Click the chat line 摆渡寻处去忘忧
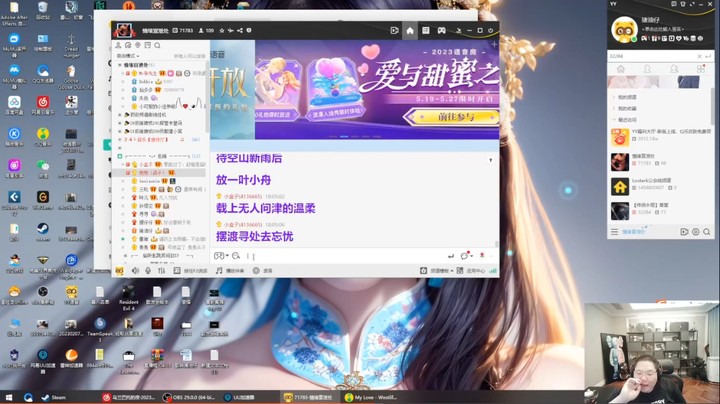 point(254,236)
